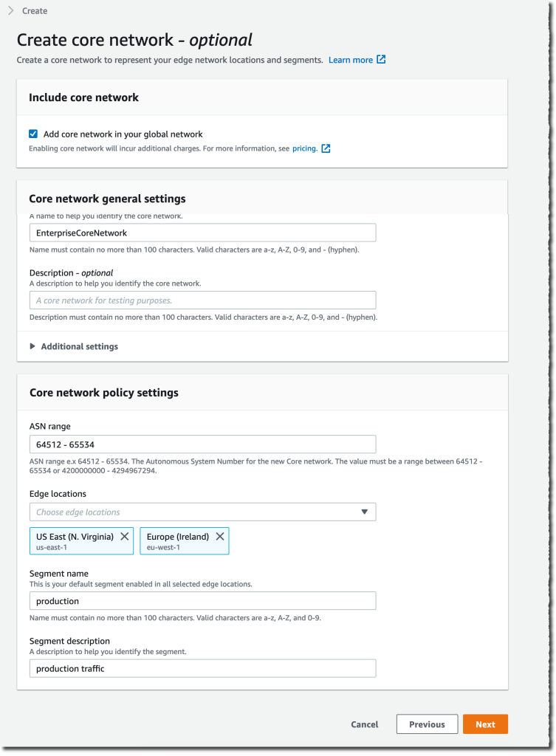The width and height of the screenshot is (556, 756).
Task: Click the external link icon beside Learn more
Action: 381,60
